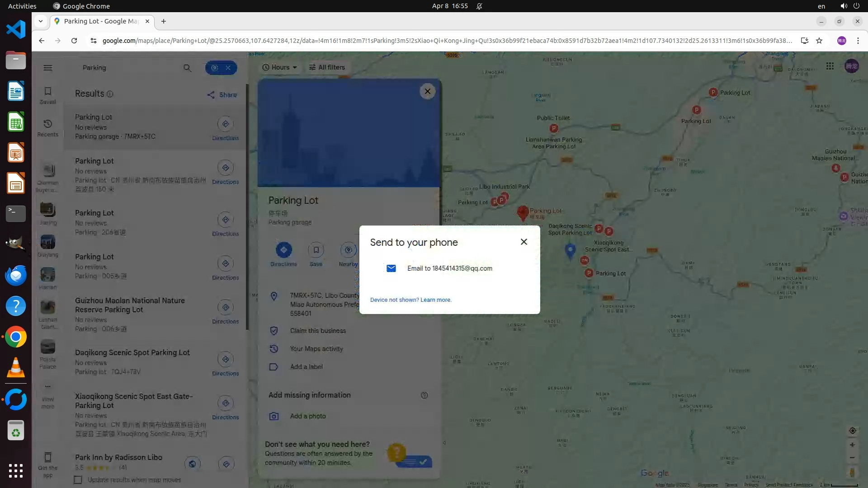Click the show your location button

pos(852,431)
